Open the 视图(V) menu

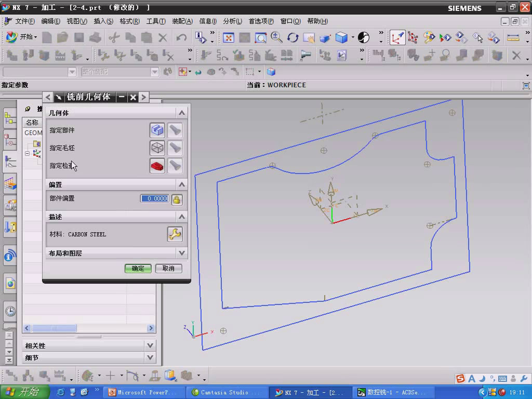77,21
